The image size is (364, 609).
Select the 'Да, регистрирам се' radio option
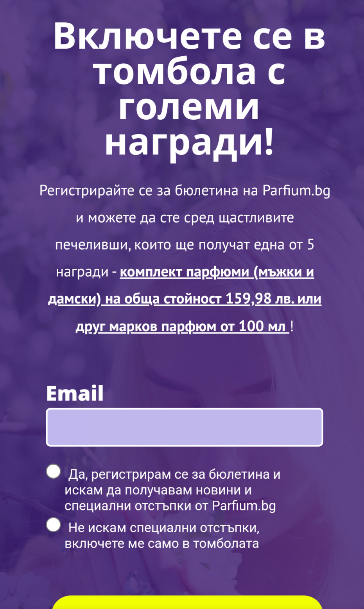point(54,471)
